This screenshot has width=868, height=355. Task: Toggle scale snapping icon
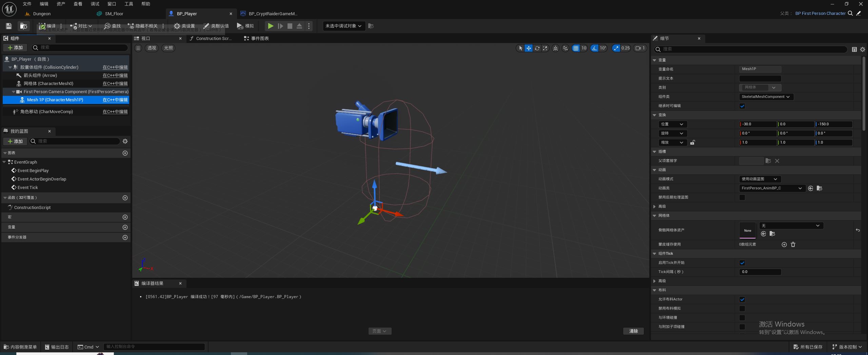(616, 48)
